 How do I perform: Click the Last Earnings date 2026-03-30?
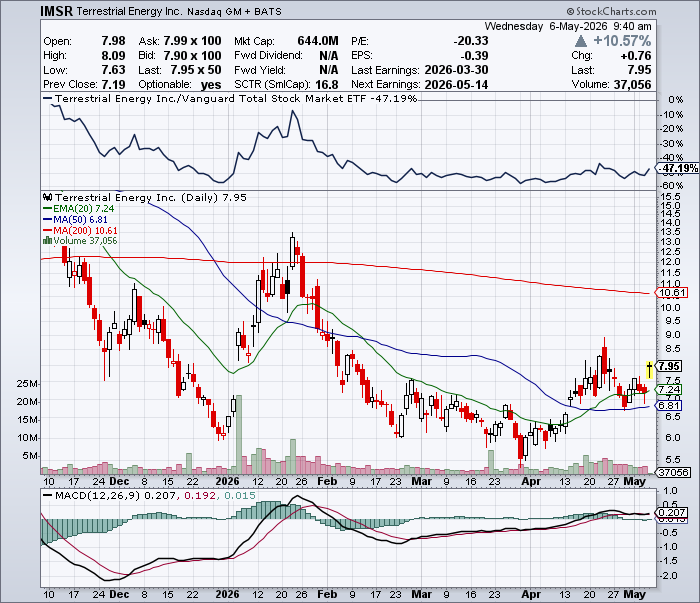click(456, 70)
